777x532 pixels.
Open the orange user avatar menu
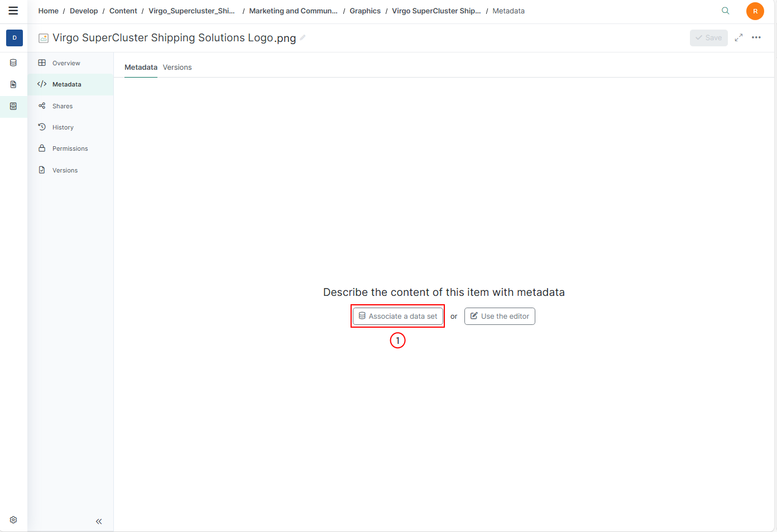(755, 11)
